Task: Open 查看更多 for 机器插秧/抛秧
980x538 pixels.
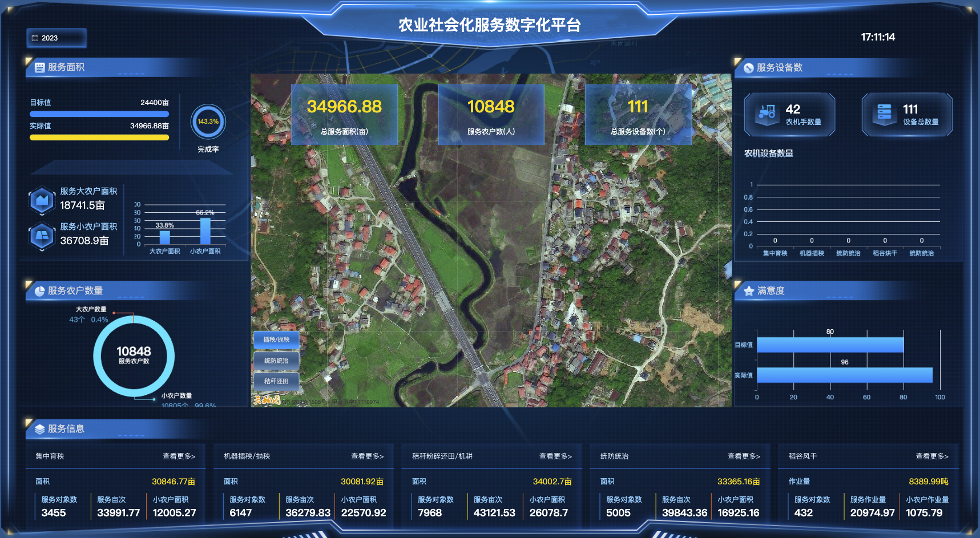Action: click(x=367, y=456)
